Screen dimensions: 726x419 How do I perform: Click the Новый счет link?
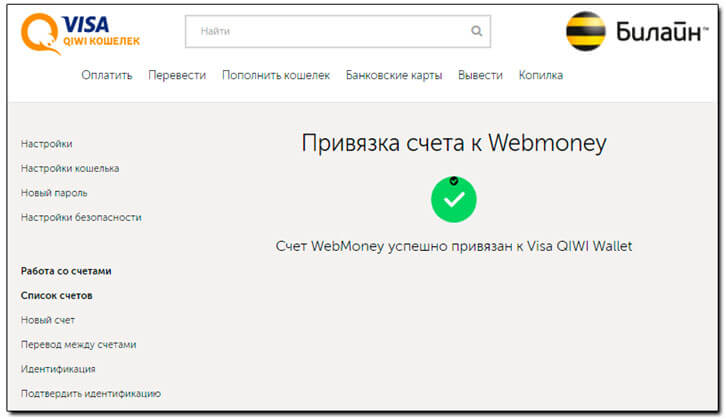[x=48, y=320]
